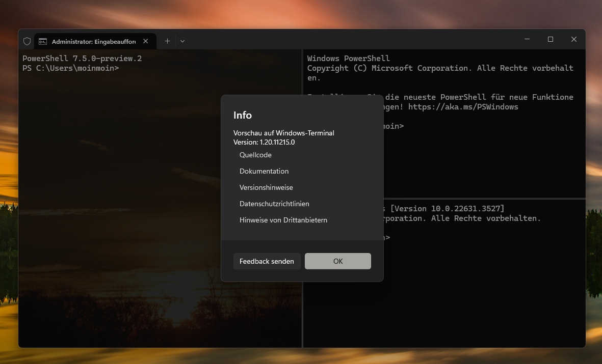602x364 pixels.
Task: Minimize the Terminal window
Action: (x=527, y=39)
